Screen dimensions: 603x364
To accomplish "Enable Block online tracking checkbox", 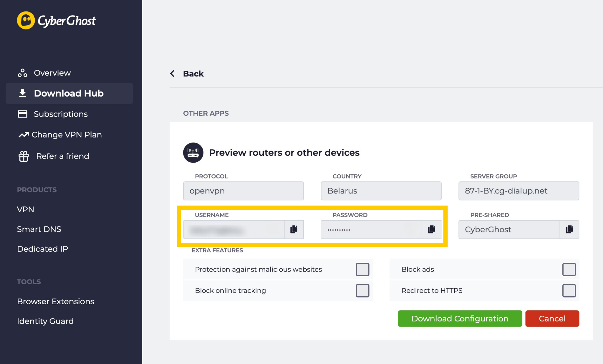I will click(362, 291).
